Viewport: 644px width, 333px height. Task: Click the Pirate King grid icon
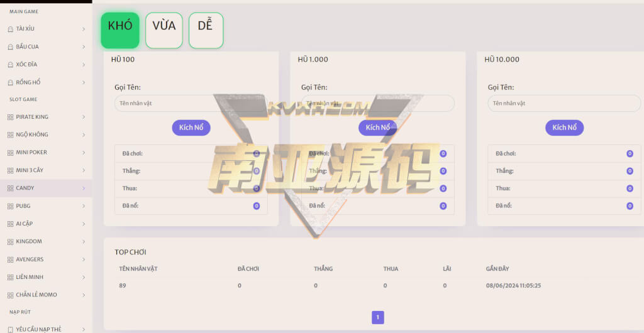click(x=10, y=117)
